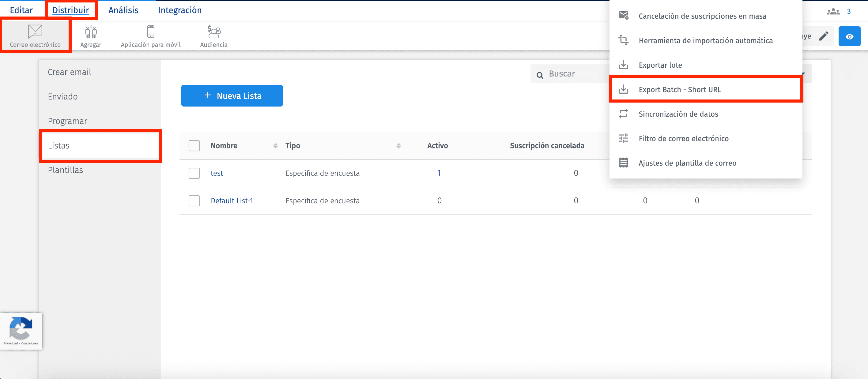
Task: Click the pencil edit icon
Action: coord(824,36)
